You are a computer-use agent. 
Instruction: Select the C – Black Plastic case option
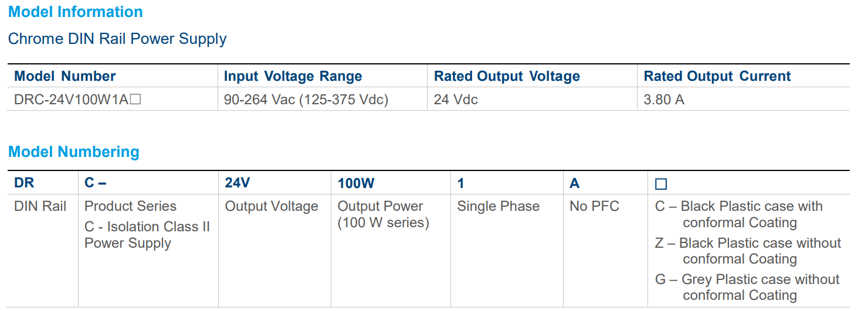point(739,214)
